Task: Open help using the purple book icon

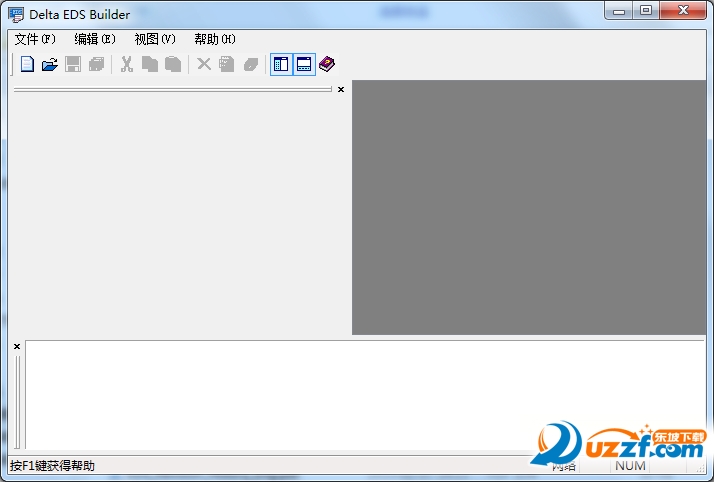Action: (327, 64)
